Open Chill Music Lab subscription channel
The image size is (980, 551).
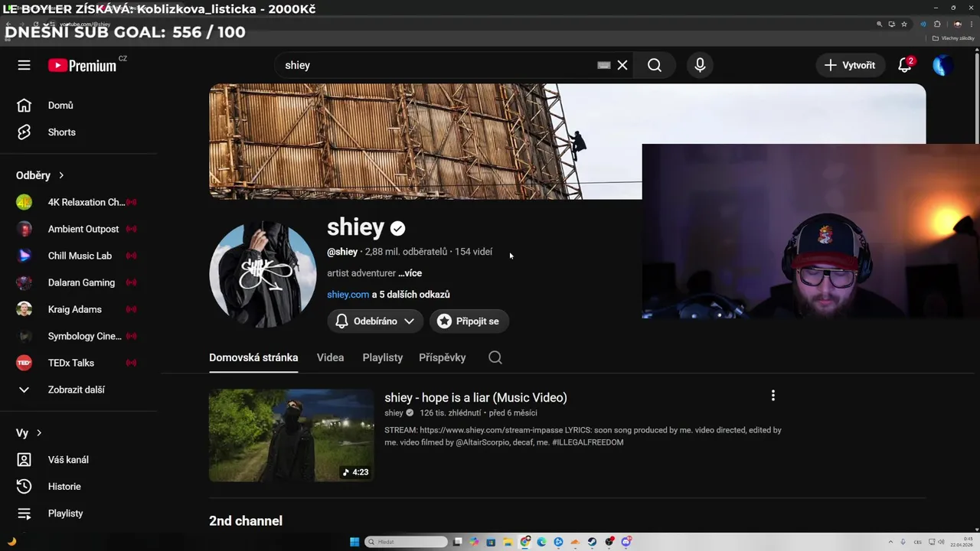coord(80,256)
